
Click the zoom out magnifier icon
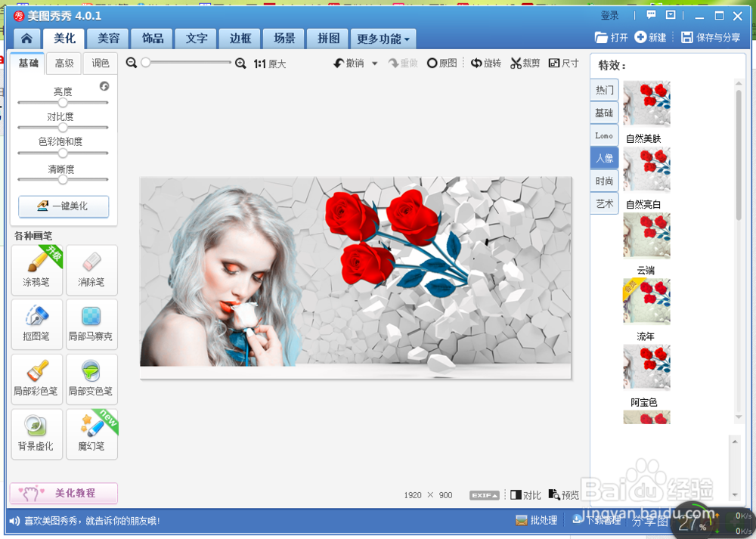[x=131, y=64]
